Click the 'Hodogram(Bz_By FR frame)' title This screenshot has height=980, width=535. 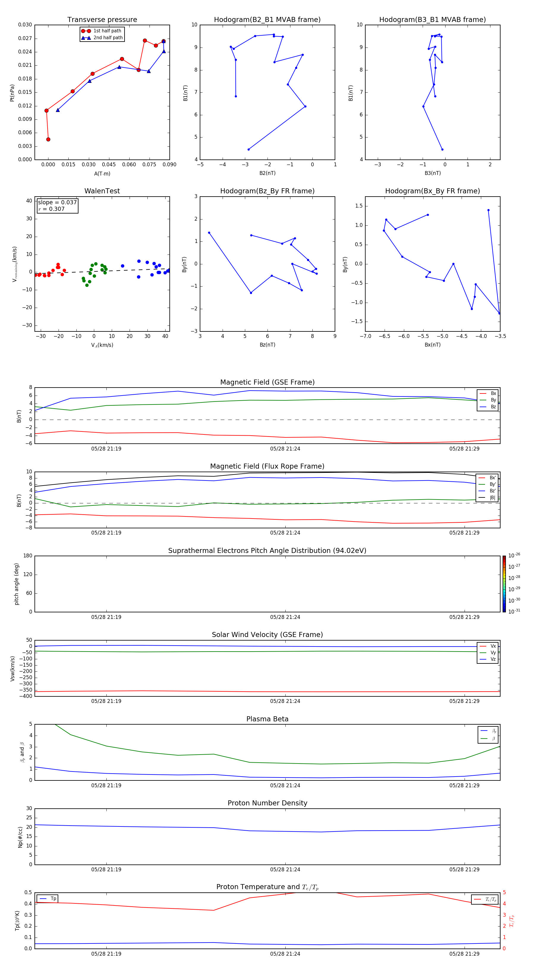coord(267,191)
